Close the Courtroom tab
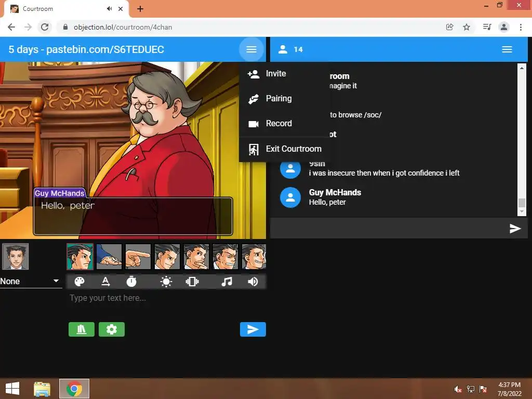 click(121, 9)
